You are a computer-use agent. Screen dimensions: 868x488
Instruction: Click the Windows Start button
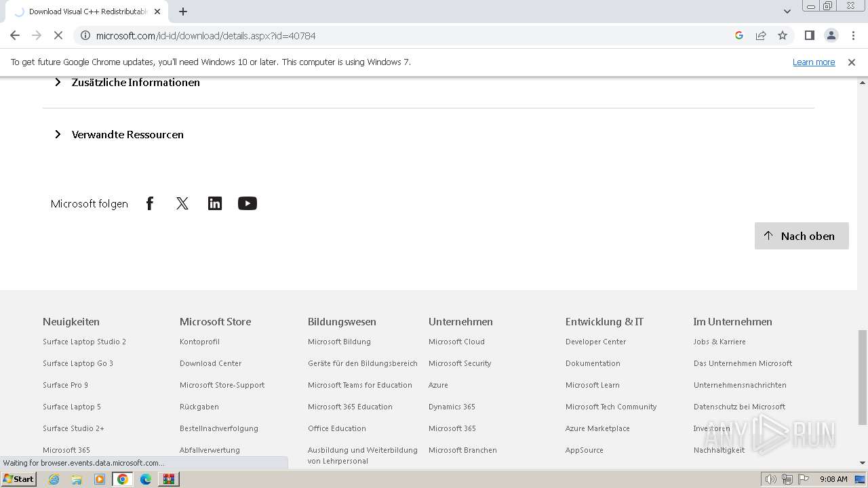(x=19, y=479)
